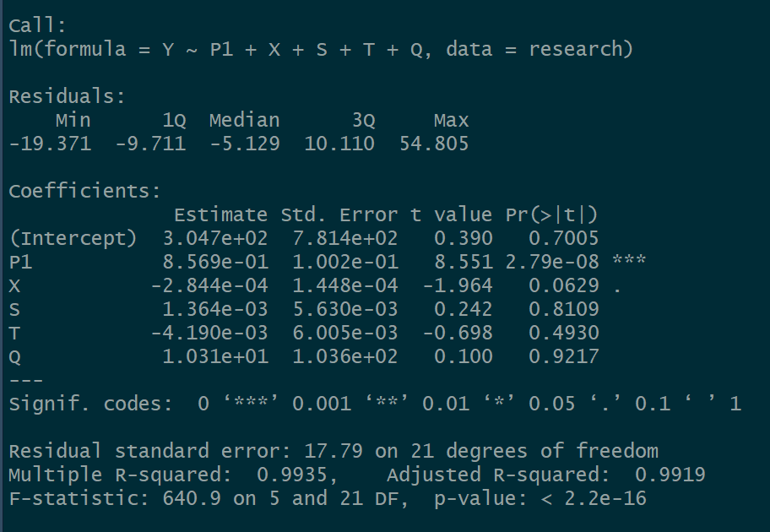770x532 pixels.
Task: Click the Median residual value -5.129
Action: [x=245, y=144]
